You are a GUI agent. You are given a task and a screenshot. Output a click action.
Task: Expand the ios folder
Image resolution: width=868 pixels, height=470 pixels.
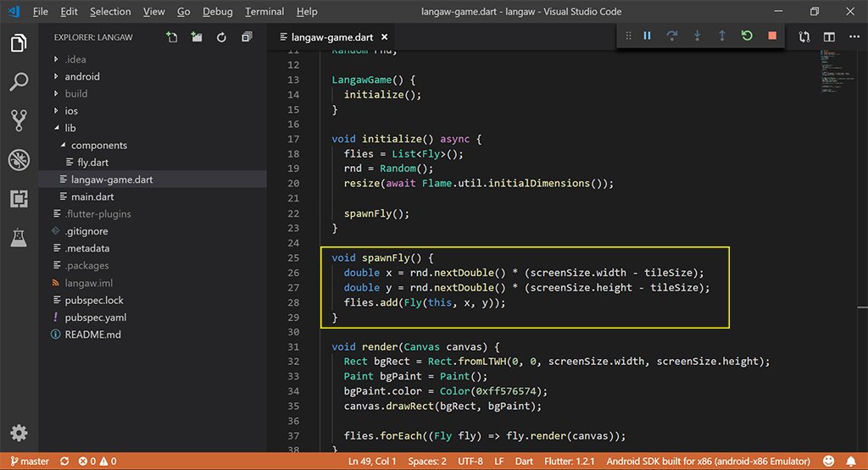click(71, 111)
